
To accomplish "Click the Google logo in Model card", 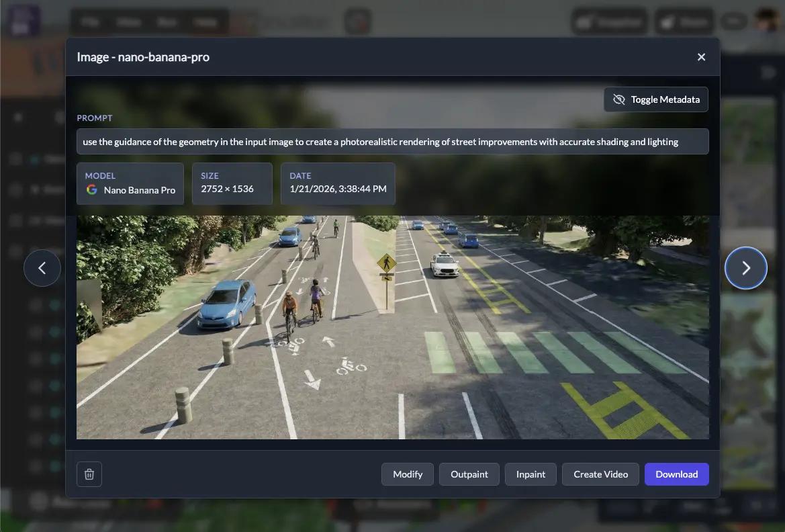I will [x=92, y=190].
